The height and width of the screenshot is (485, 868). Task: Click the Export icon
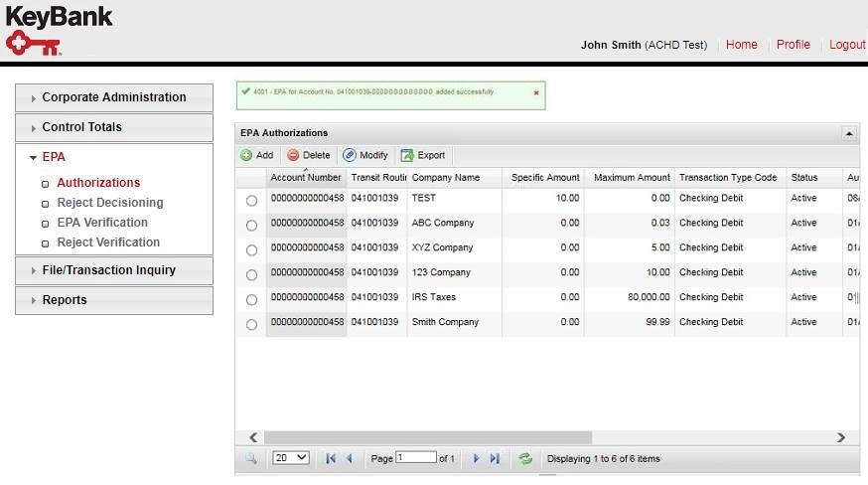[x=407, y=156]
